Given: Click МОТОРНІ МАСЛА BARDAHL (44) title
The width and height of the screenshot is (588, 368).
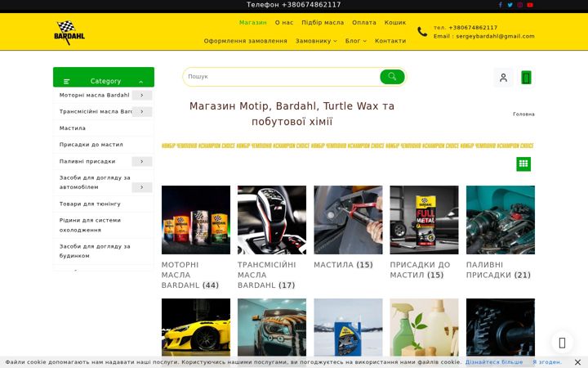Looking at the screenshot, I should (190, 275).
